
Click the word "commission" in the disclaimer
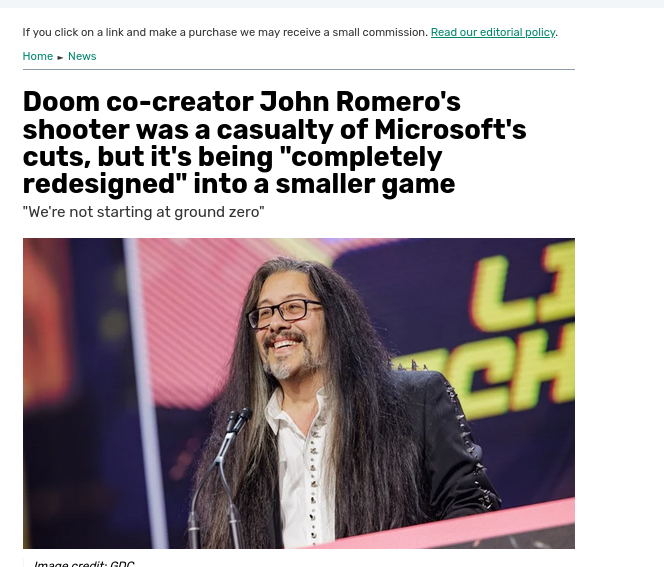click(x=394, y=32)
